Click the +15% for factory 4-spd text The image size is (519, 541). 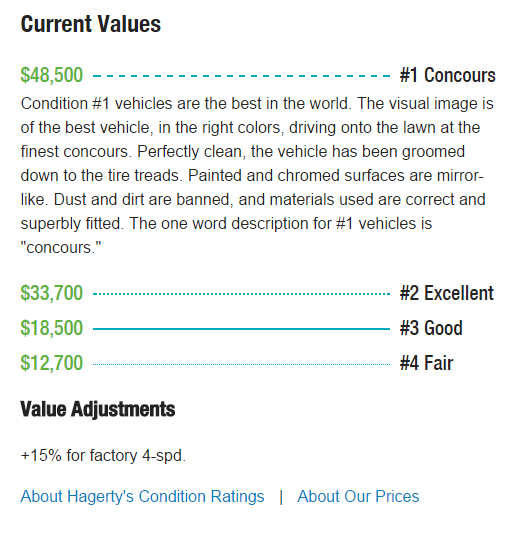click(x=103, y=455)
